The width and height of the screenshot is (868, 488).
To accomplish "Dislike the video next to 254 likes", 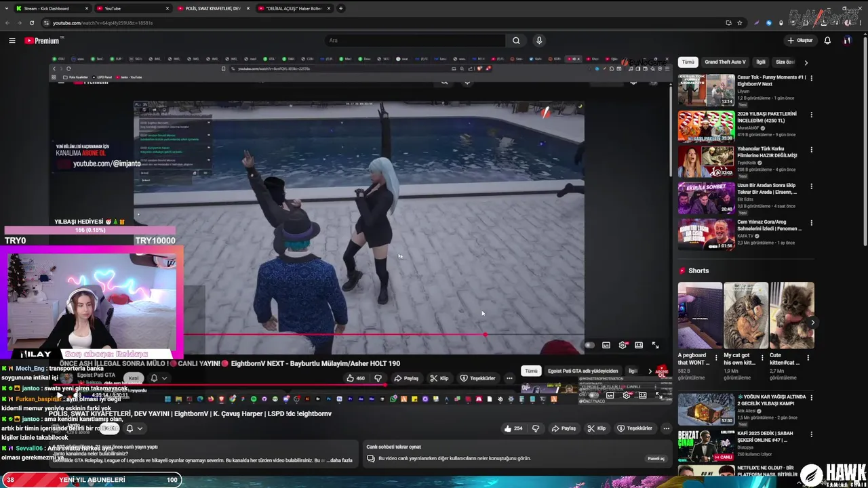I will [x=536, y=428].
